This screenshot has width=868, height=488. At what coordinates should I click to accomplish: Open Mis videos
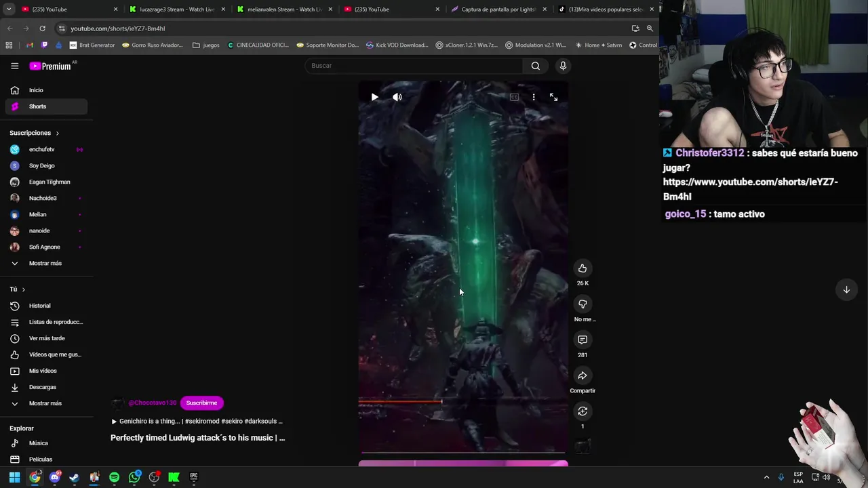(46, 371)
